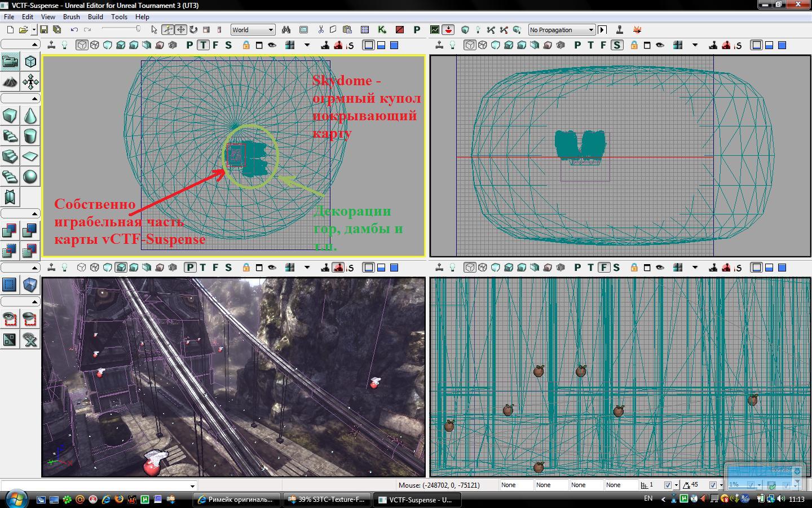Screen dimensions: 812x508
Task: Toggle Side view S in top-right viewport
Action: point(616,45)
